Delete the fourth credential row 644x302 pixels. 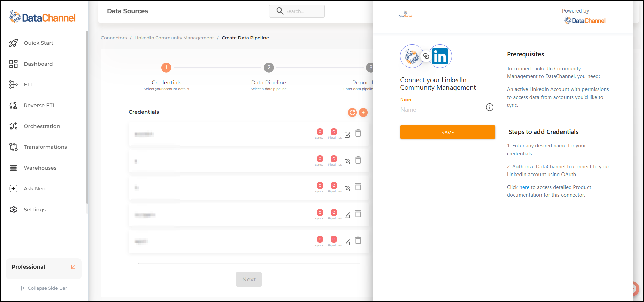tap(358, 214)
